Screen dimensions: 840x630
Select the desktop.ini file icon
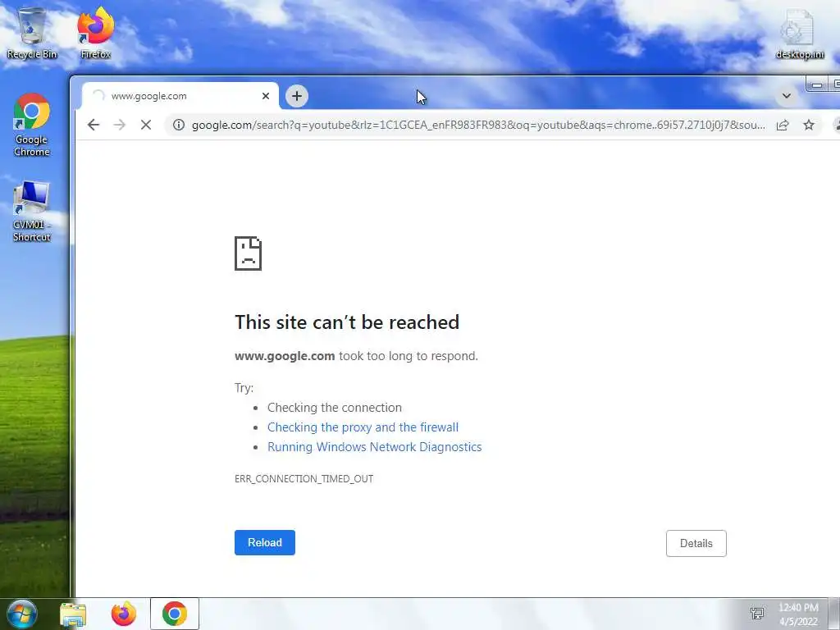(x=799, y=34)
